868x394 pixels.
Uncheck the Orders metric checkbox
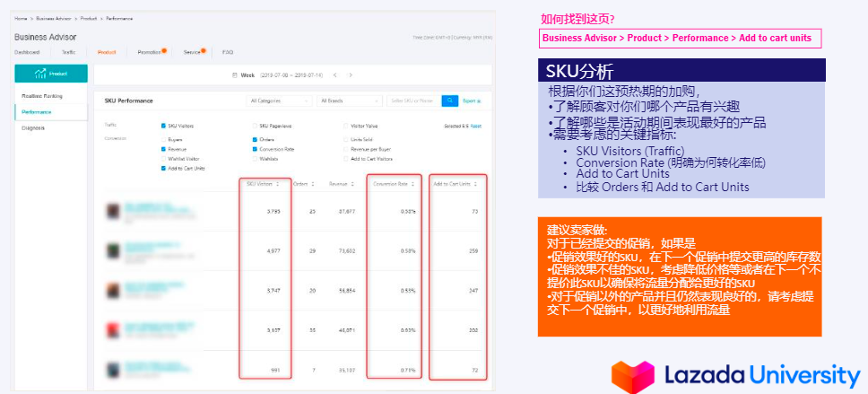click(255, 140)
